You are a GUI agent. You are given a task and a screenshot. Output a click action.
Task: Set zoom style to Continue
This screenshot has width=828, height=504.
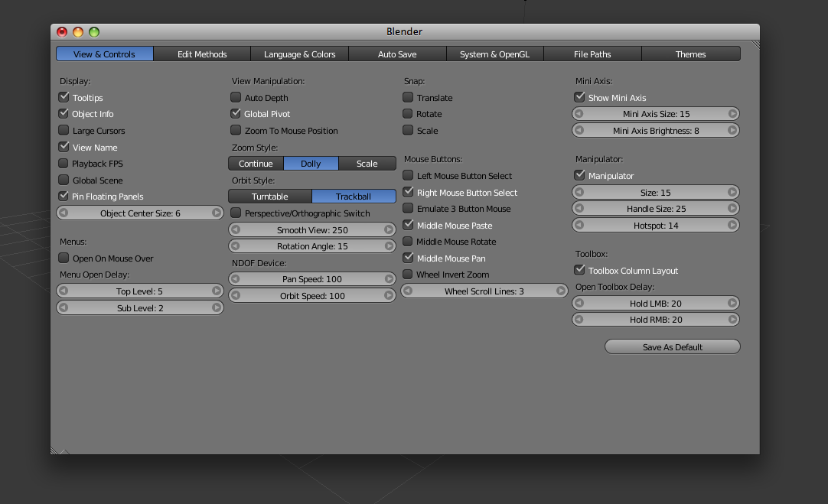pos(256,164)
